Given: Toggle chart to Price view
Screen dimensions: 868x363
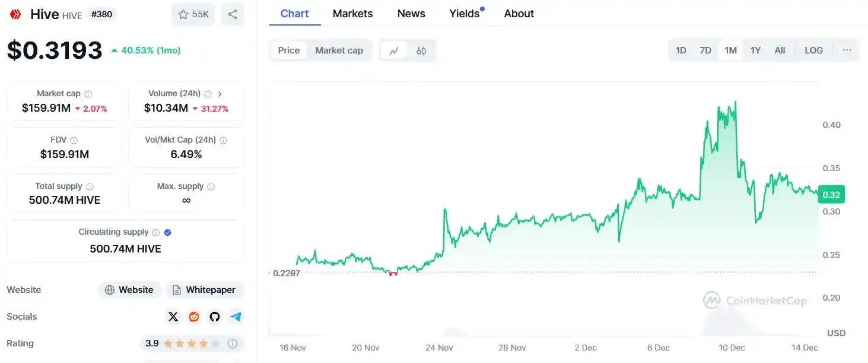Looking at the screenshot, I should [289, 50].
